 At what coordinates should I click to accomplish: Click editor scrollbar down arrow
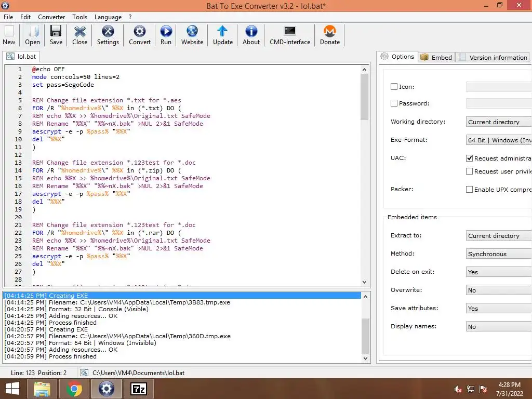(364, 282)
